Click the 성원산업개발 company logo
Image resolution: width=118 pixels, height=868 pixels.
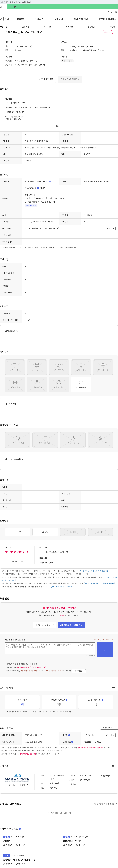point(17,777)
